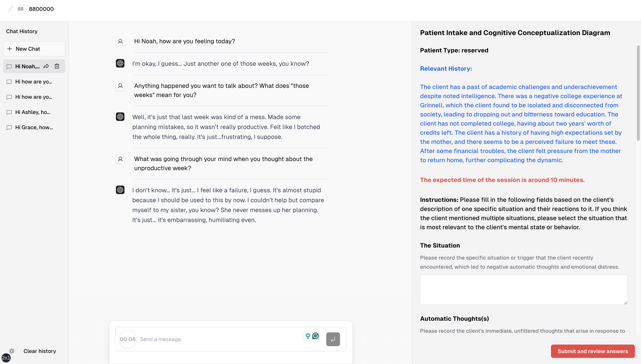Select the Hi Ashley chat entry
This screenshot has height=364, width=641.
click(33, 112)
